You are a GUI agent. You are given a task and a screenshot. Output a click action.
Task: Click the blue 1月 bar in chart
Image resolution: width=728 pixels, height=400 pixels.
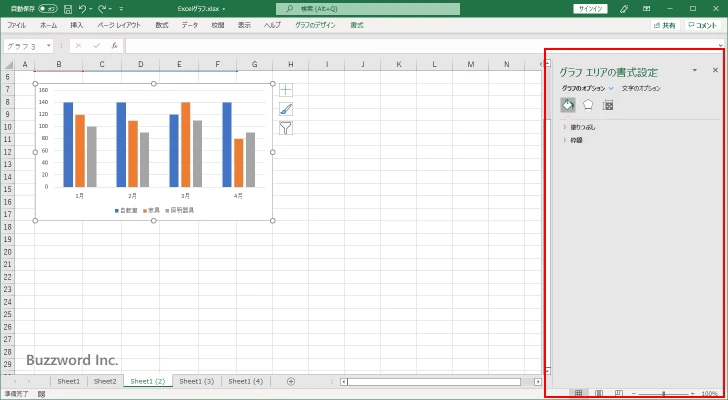(68, 144)
